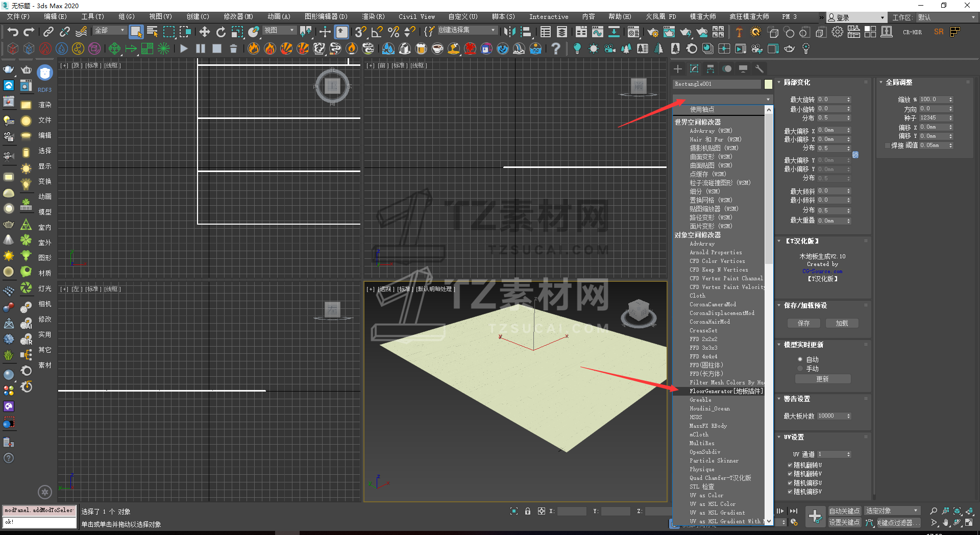Toggle 随机偏移U checkbox
The image size is (980, 535).
coord(790,483)
